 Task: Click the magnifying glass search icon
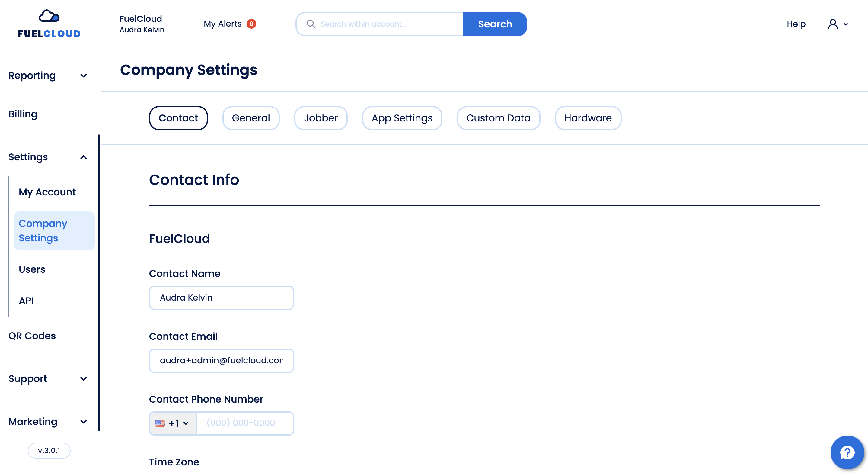coord(311,24)
